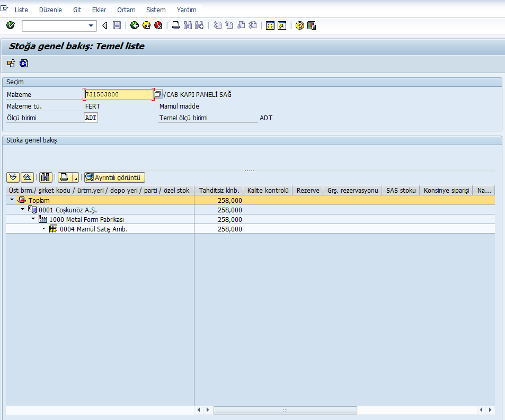Viewport: 505px width, 420px height.
Task: Select the 0004 Mamül Satış Amb. row
Action: pyautogui.click(x=250, y=229)
